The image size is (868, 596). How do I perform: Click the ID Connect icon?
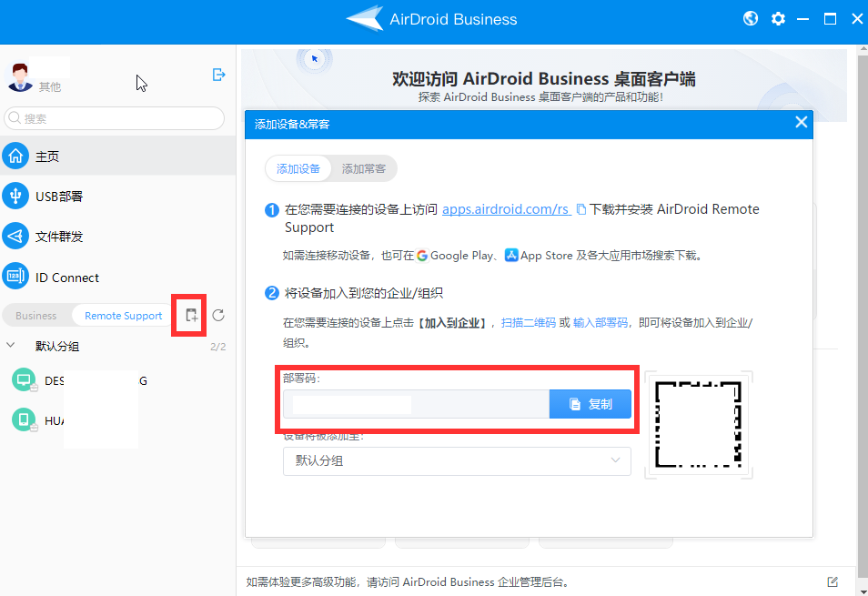pyautogui.click(x=15, y=276)
